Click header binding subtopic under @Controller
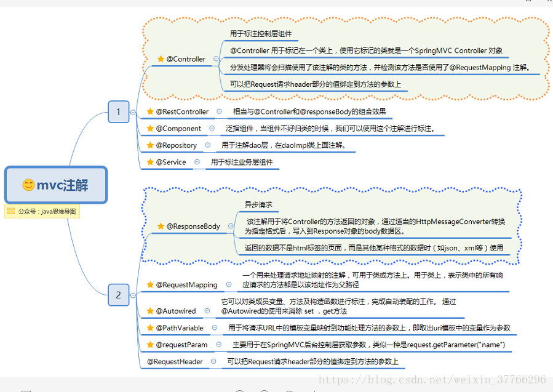The image size is (553, 392). click(x=316, y=84)
